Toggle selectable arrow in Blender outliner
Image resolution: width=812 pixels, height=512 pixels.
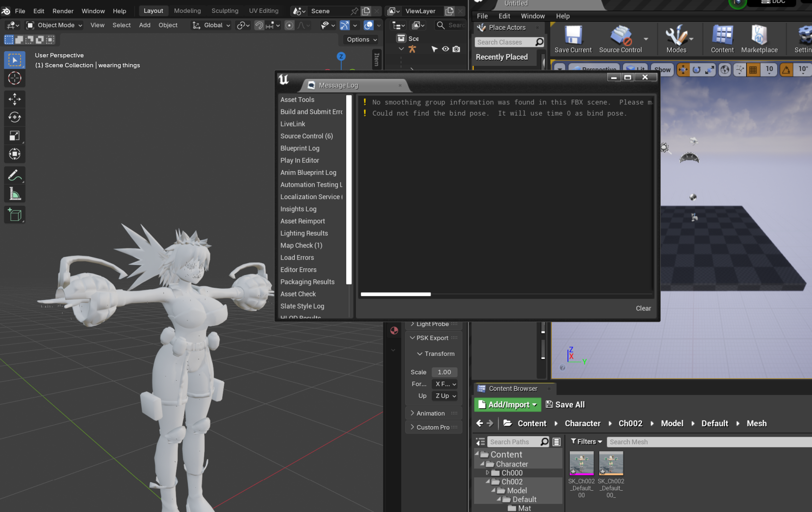tap(434, 49)
